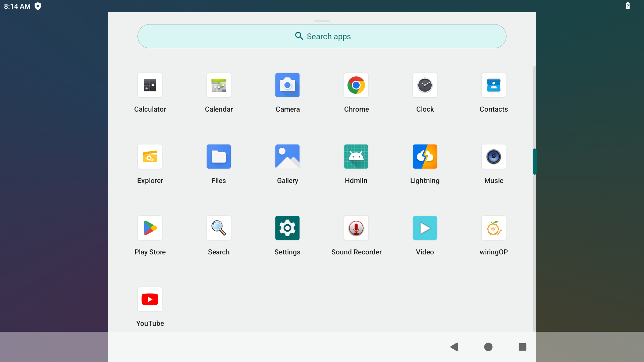Screen dimensions: 644x362
Task: Open the Calculator app
Action: 150,85
